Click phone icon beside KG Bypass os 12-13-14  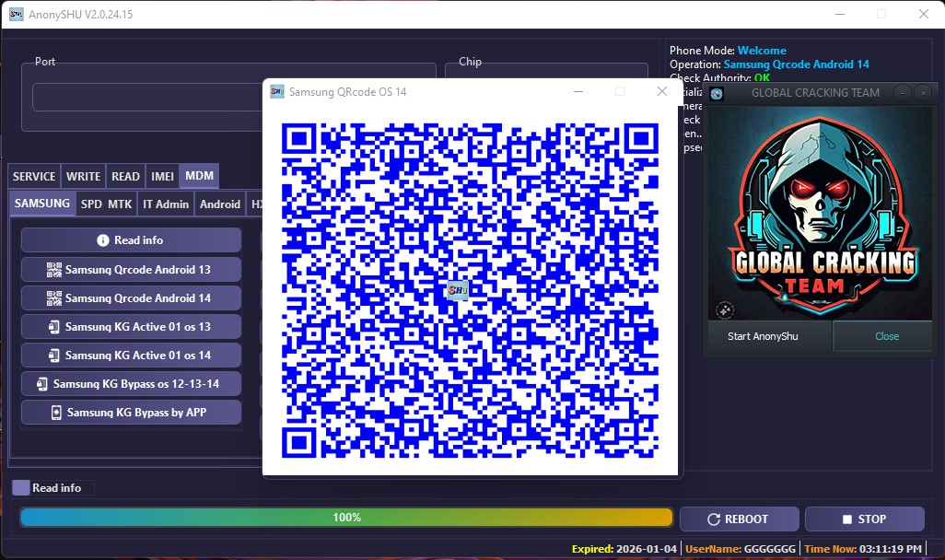(42, 383)
